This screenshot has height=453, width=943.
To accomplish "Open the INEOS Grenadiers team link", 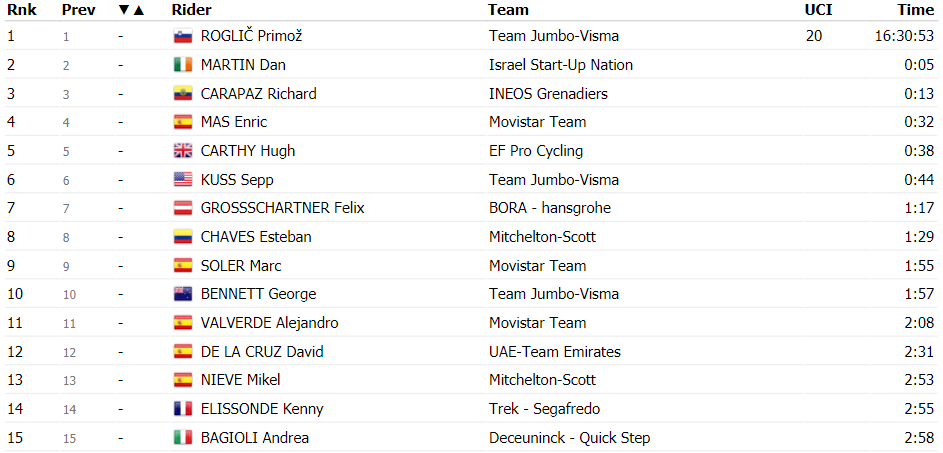I will click(548, 94).
